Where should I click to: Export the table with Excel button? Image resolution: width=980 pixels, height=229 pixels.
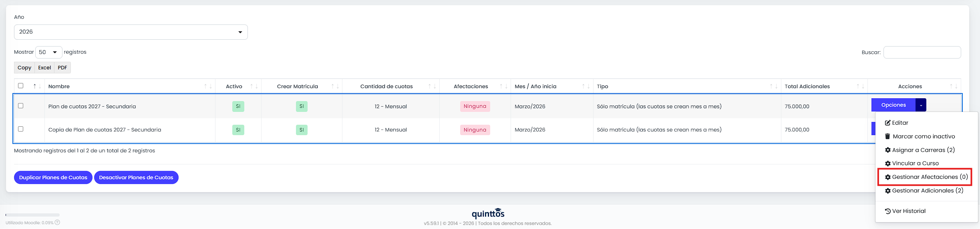tap(44, 68)
